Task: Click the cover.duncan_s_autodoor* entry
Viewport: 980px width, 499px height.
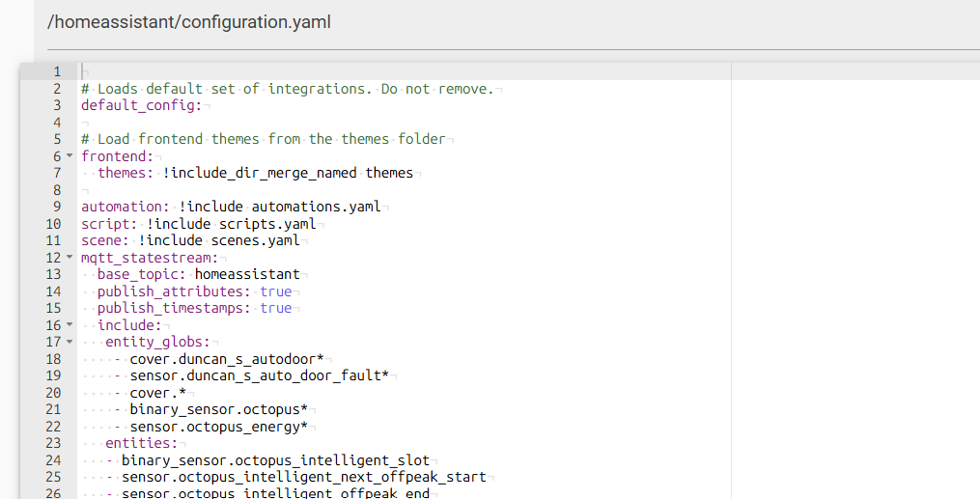Action: (x=227, y=359)
